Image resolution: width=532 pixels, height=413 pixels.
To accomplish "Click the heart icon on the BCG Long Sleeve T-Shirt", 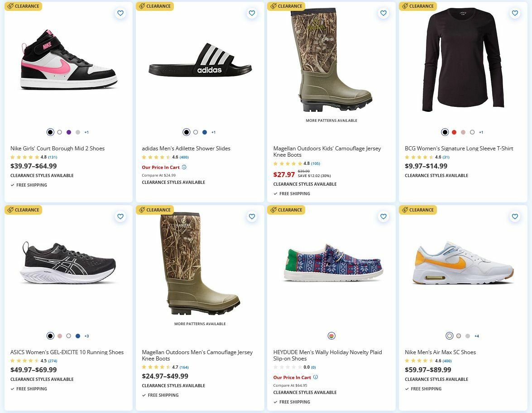I will (x=515, y=13).
